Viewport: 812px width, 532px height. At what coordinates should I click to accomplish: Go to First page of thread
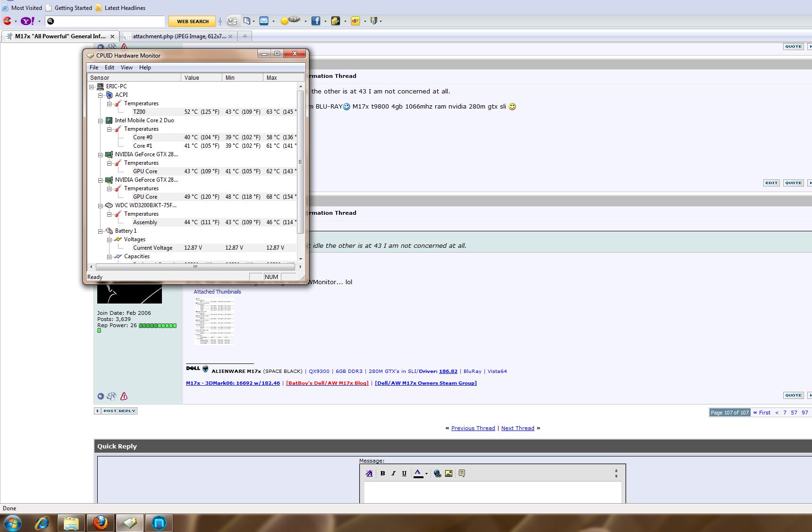(x=761, y=413)
